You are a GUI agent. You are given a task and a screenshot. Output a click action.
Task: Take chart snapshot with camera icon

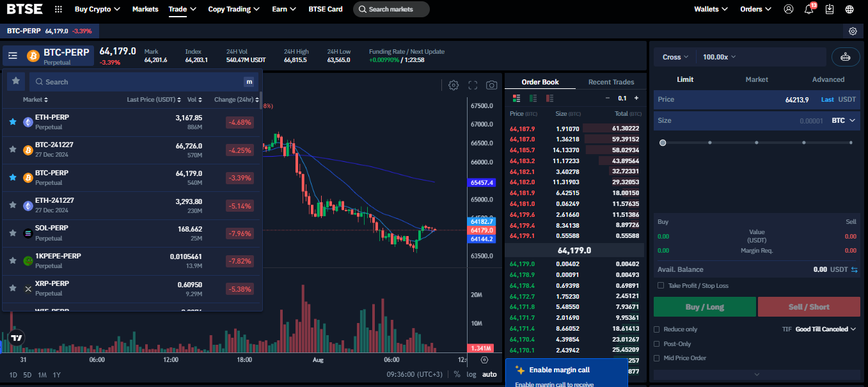(491, 85)
